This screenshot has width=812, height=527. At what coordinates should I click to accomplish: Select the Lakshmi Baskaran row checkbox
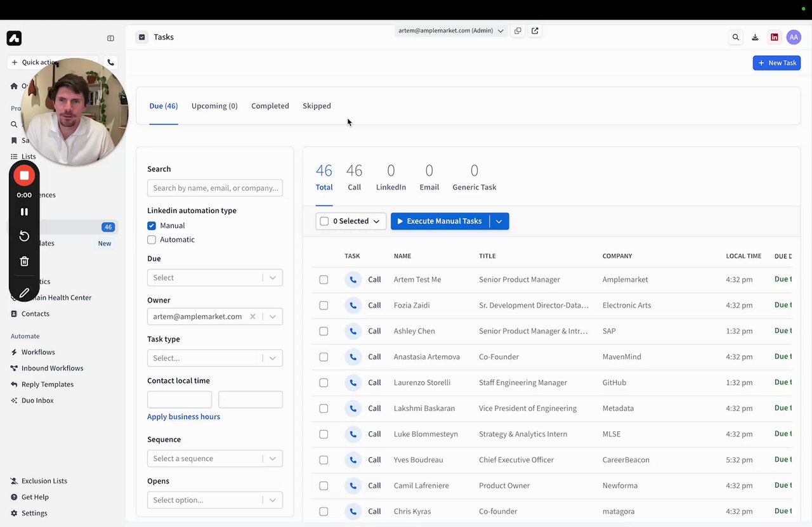(324, 408)
